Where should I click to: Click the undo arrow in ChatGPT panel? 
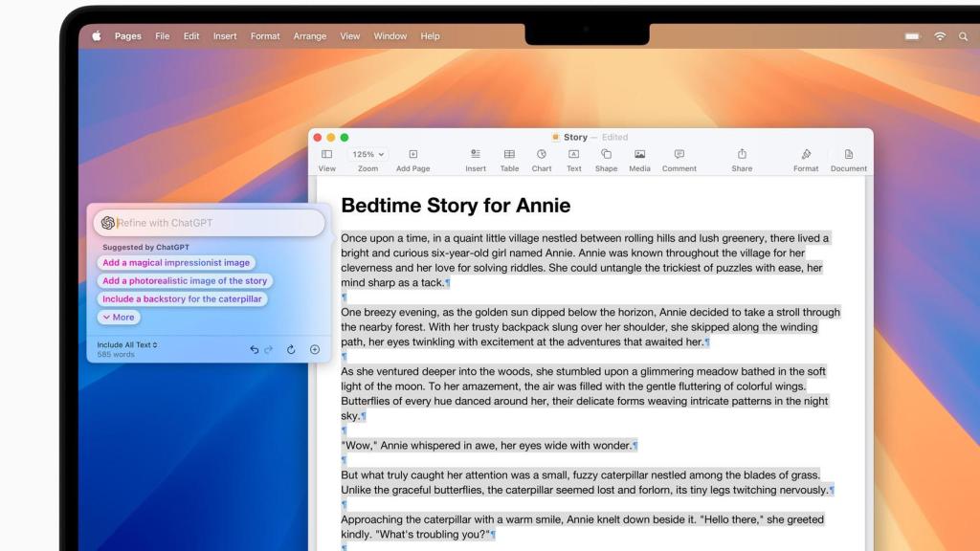pos(255,349)
